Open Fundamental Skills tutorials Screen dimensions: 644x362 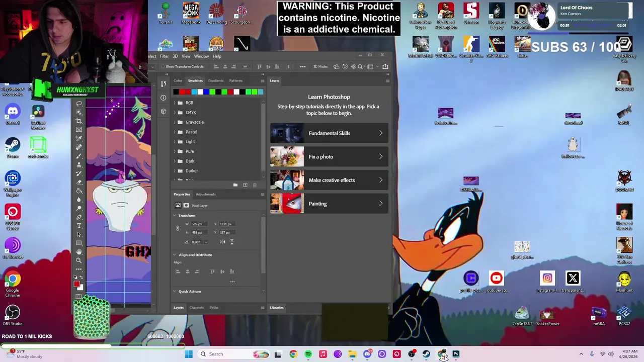click(x=329, y=133)
